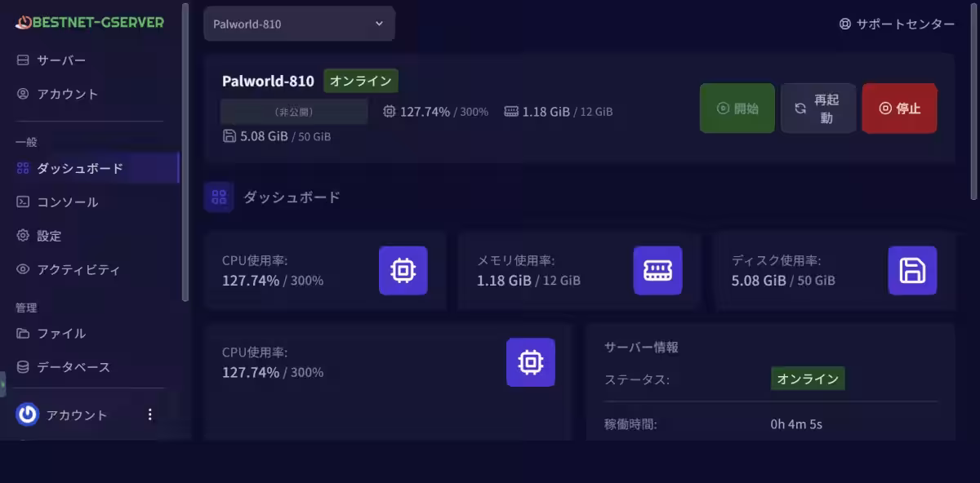Click the header CPU chip icon

click(390, 112)
